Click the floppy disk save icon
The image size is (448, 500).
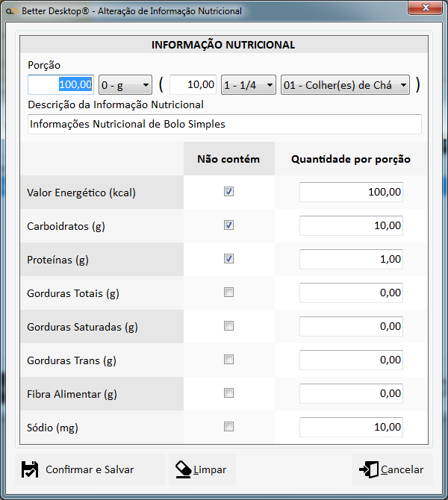30,469
